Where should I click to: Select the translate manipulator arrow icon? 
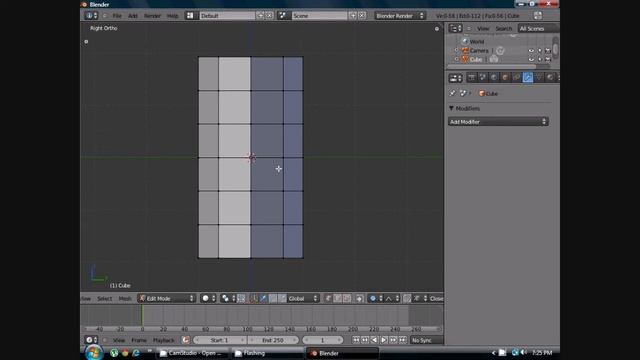coord(264,299)
